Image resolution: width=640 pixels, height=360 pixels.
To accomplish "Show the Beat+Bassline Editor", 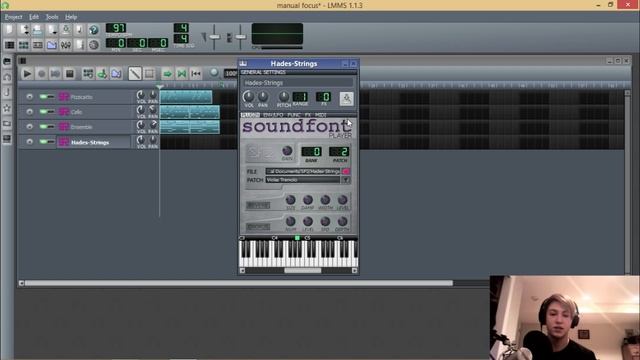I will click(x=23, y=44).
